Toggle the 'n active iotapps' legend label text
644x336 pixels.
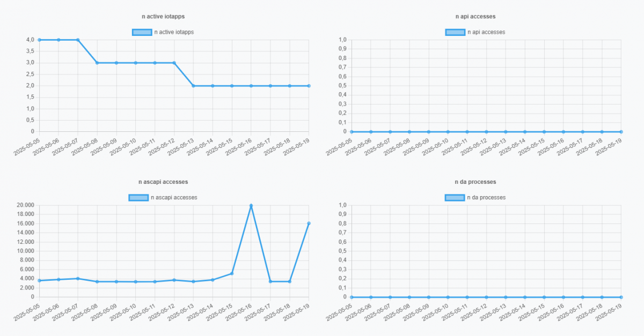[173, 32]
